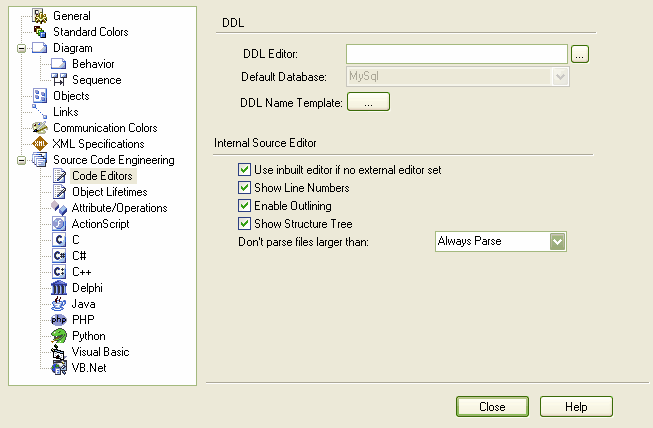Click the Standard Colors icon
The image size is (653, 428).
(40, 32)
